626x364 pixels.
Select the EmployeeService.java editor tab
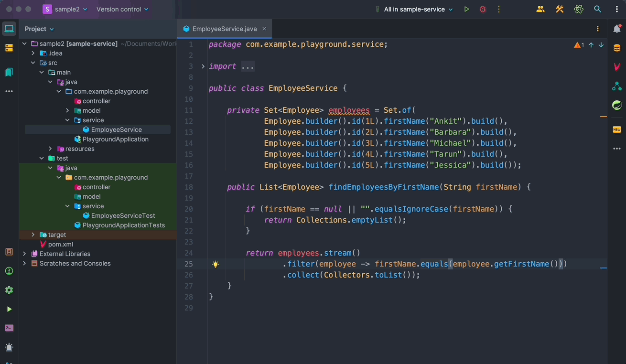click(224, 29)
